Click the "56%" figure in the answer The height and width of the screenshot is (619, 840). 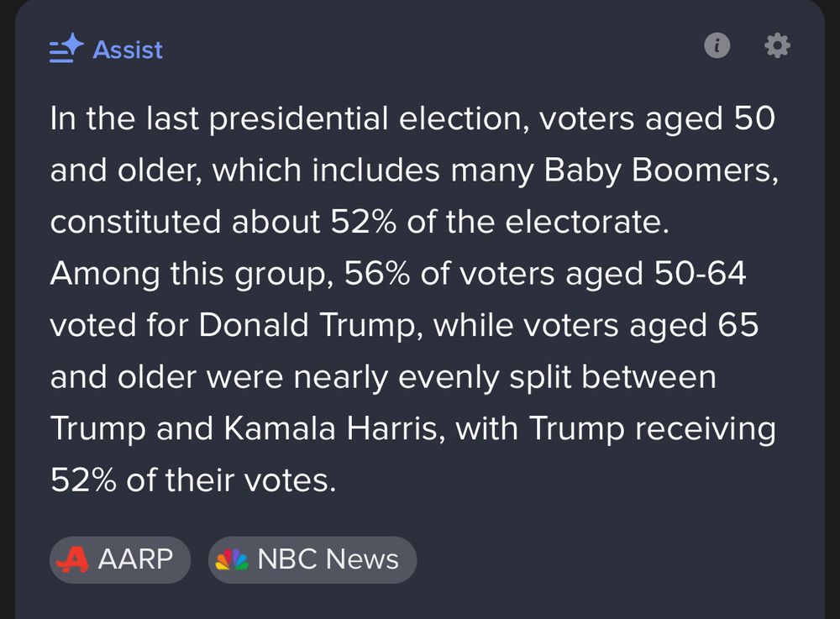(x=376, y=273)
